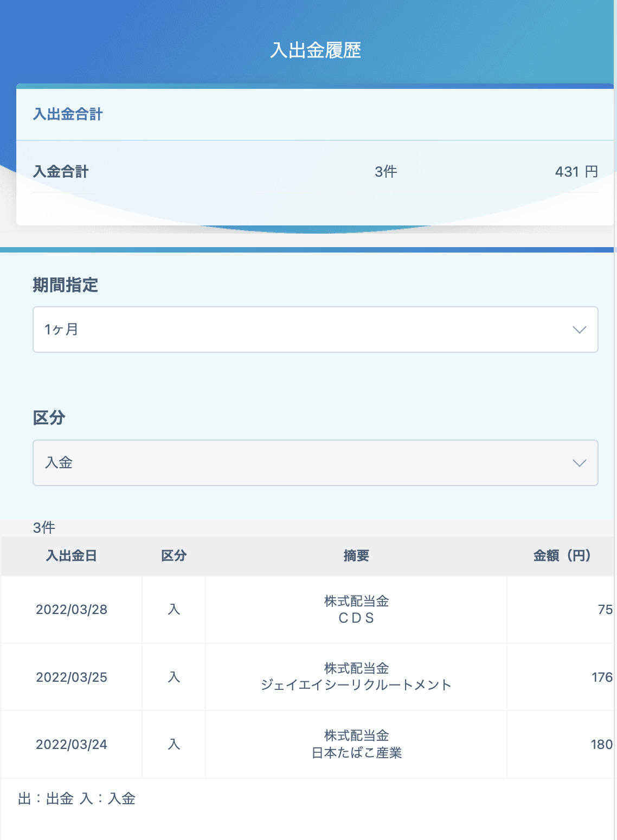The height and width of the screenshot is (840, 617).
Task: Click the 2022/03/28 date cell
Action: [72, 610]
